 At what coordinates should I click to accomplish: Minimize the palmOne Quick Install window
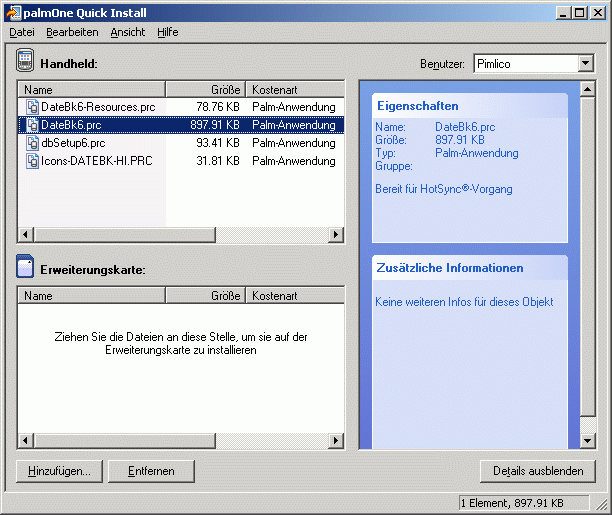click(x=563, y=13)
